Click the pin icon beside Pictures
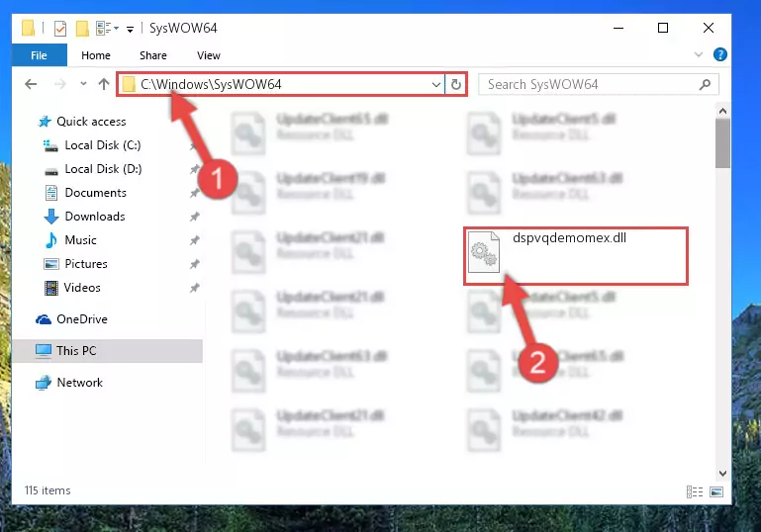 (x=195, y=264)
